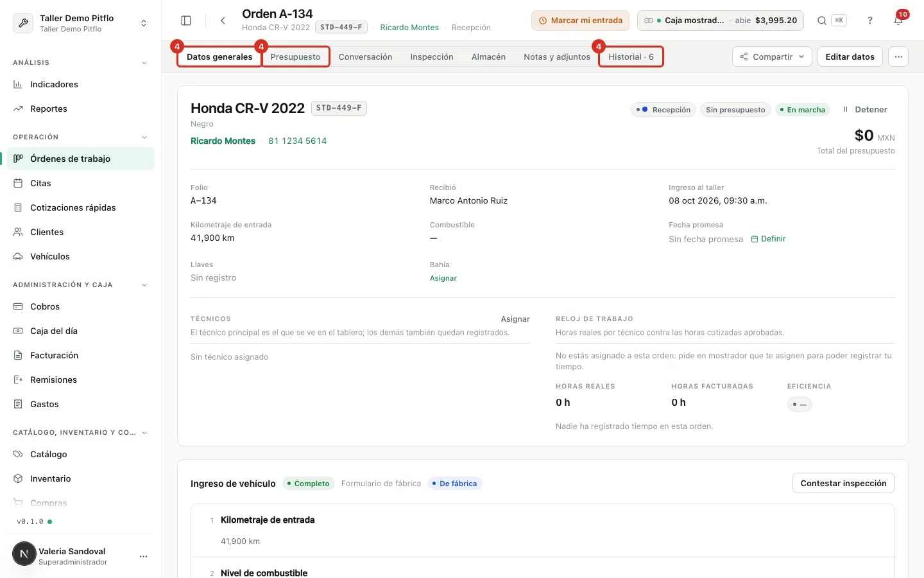
Task: Switch to the Conversación tab
Action: click(365, 57)
